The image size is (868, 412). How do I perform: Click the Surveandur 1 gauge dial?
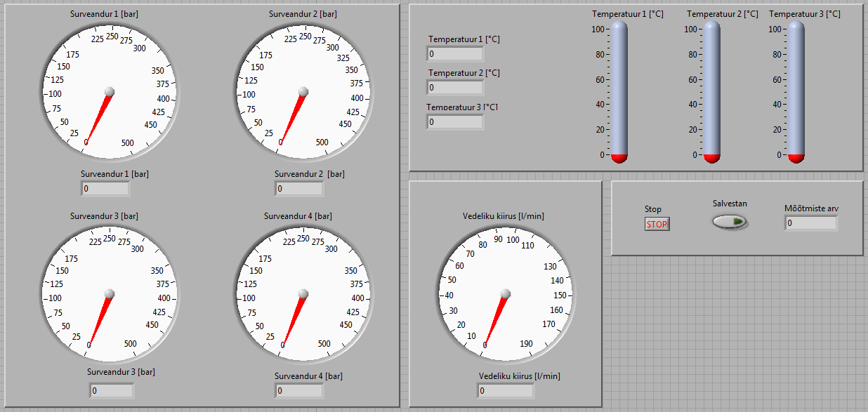tap(109, 91)
